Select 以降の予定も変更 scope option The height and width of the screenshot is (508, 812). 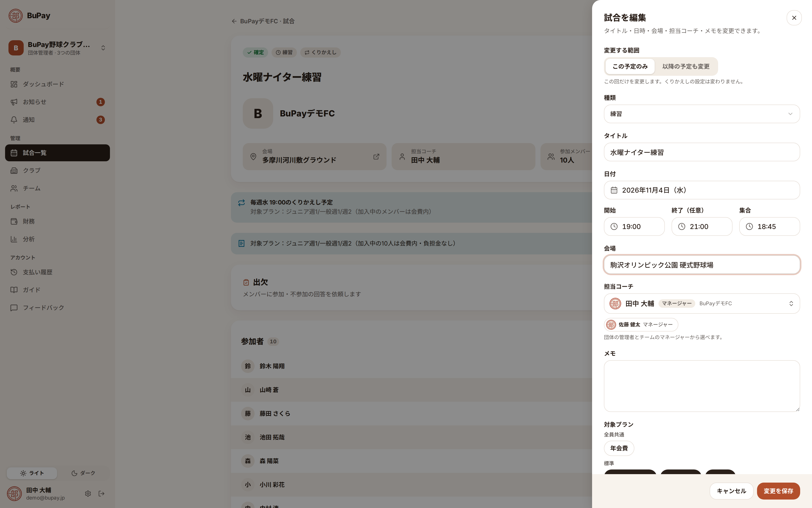[686, 66]
